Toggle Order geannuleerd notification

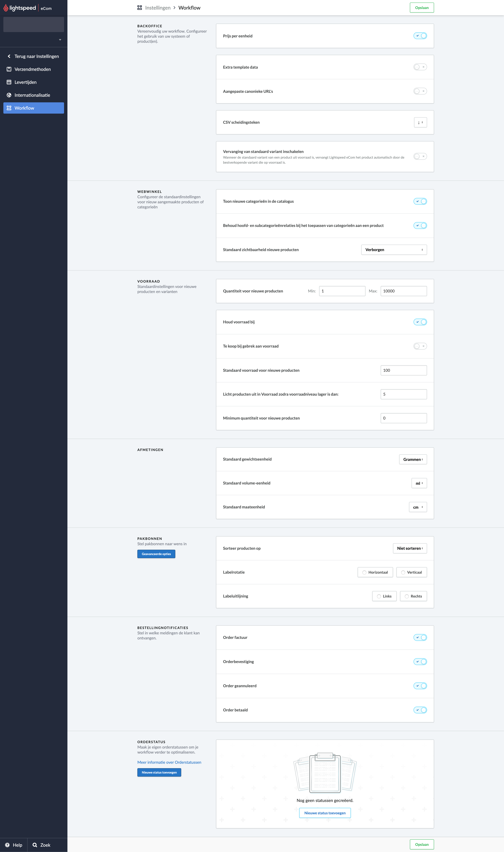[x=420, y=686]
